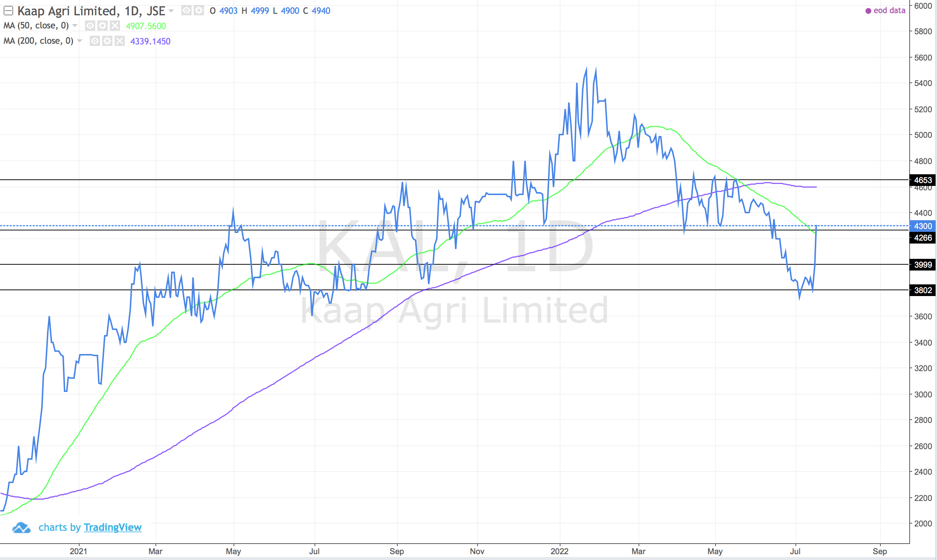Hide the MA 50 indicator with eye icon
This screenshot has height=560, width=937.
click(x=90, y=26)
